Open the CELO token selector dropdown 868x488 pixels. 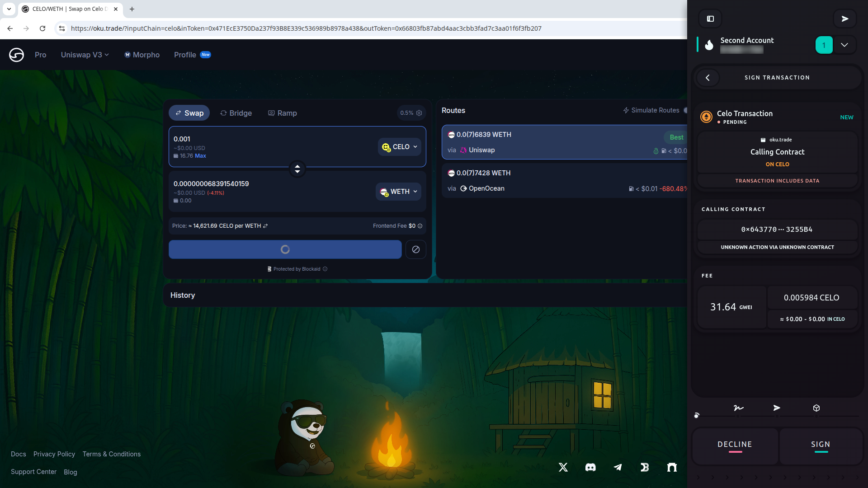pyautogui.click(x=400, y=147)
